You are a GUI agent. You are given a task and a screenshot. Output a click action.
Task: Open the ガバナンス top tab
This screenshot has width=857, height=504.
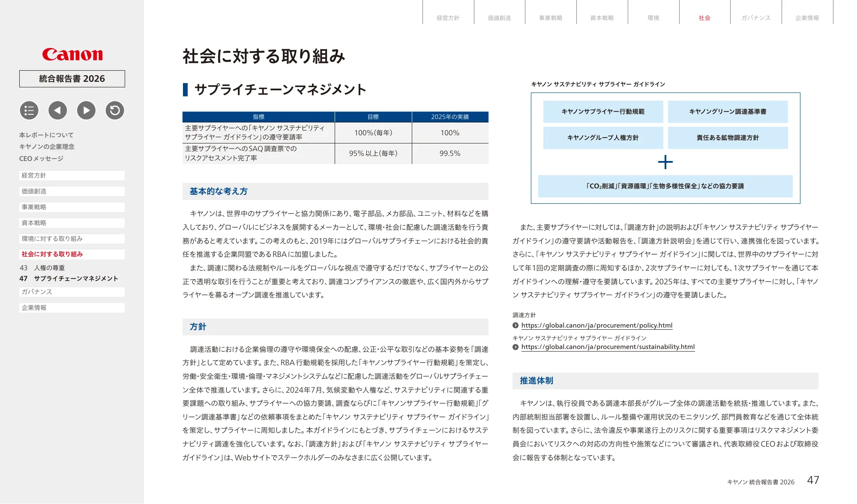[x=756, y=18]
